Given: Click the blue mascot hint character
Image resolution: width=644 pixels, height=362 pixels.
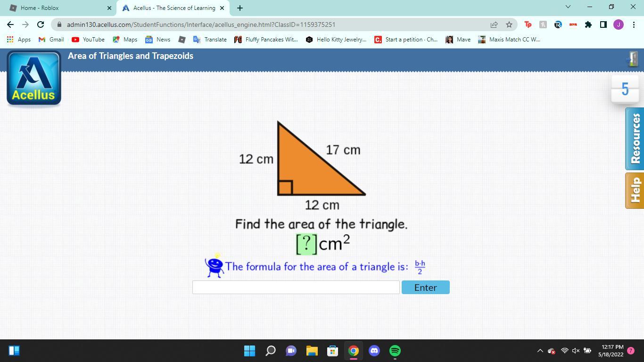Looking at the screenshot, I should [214, 266].
